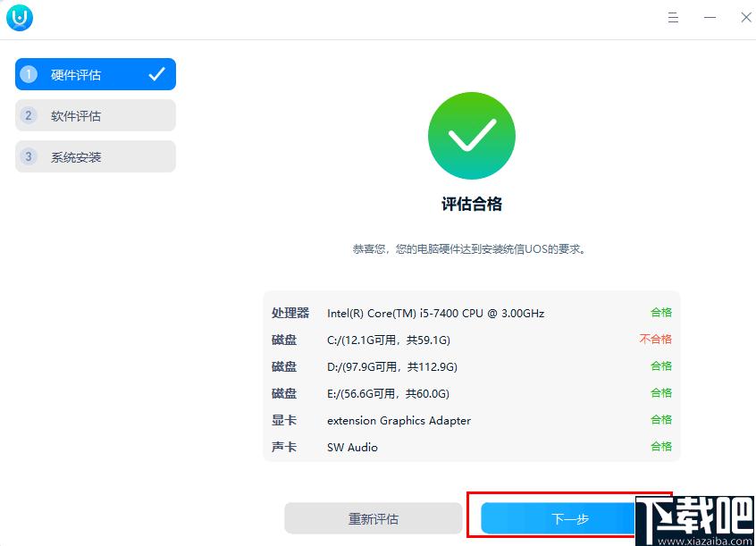Select SW Audio text
Viewport: 756px width, 546px height.
(352, 447)
